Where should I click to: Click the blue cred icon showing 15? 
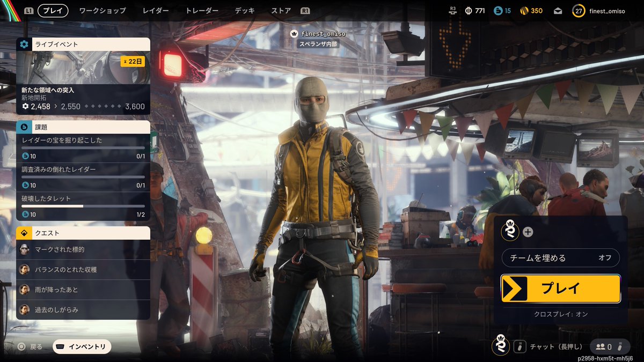pos(497,11)
